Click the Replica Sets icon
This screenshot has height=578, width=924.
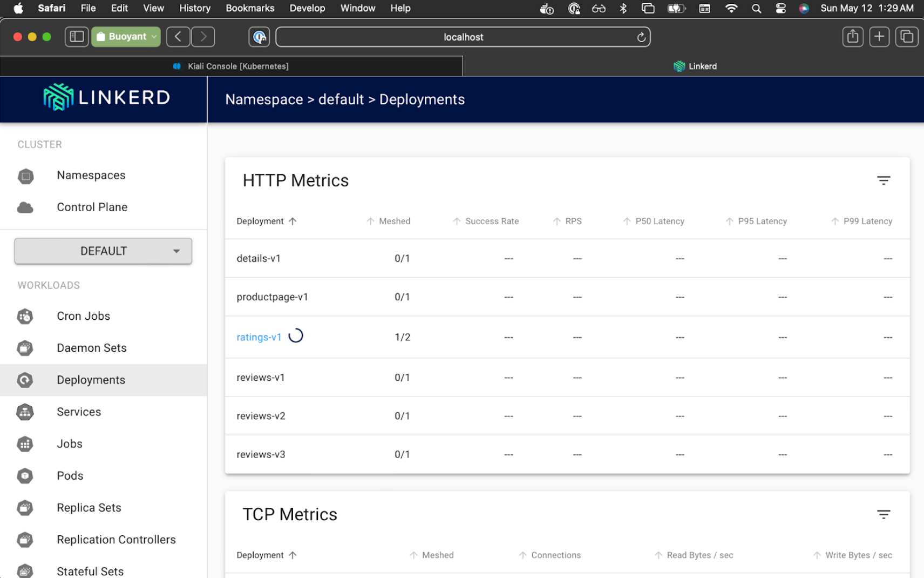click(x=25, y=508)
